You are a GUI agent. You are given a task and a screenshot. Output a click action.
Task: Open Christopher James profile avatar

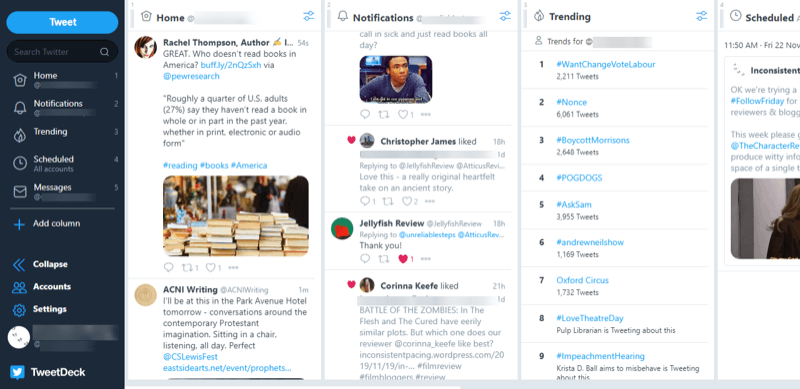[x=367, y=141]
